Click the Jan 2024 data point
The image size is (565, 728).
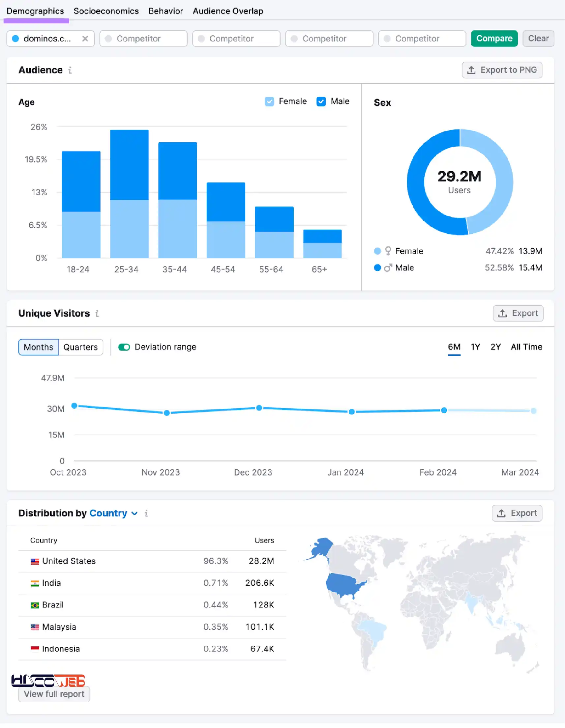pyautogui.click(x=351, y=412)
